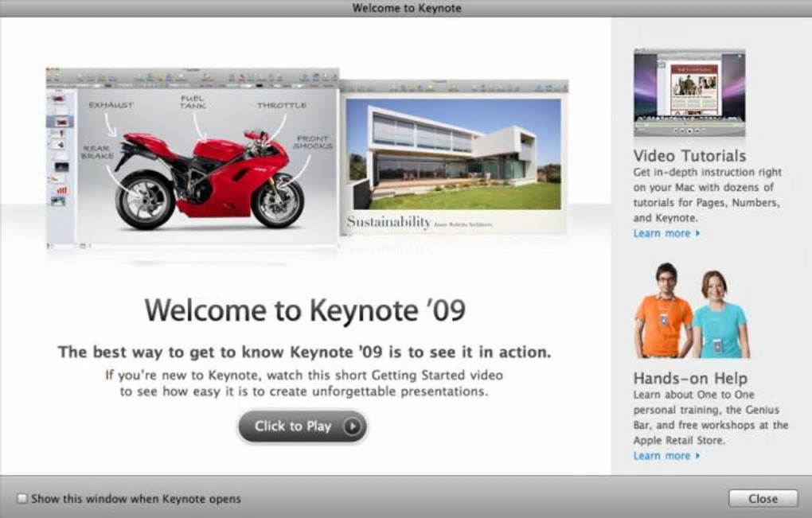Enable 'Show this window when Keynote opens' checkbox
The width and height of the screenshot is (812, 518).
coord(21,499)
